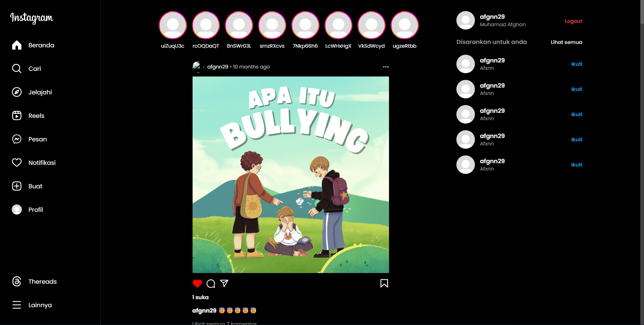Follow the first suggested afgnn29 account
Image resolution: width=644 pixels, height=325 pixels.
(576, 64)
